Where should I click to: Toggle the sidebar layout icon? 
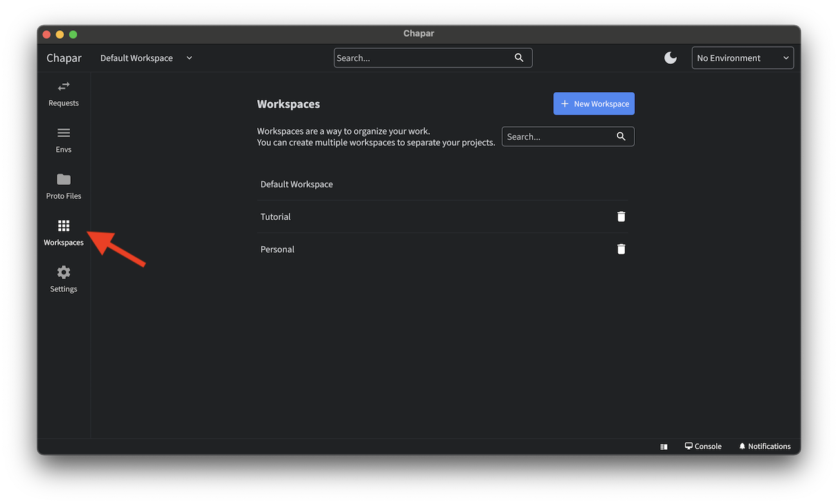coord(663,445)
